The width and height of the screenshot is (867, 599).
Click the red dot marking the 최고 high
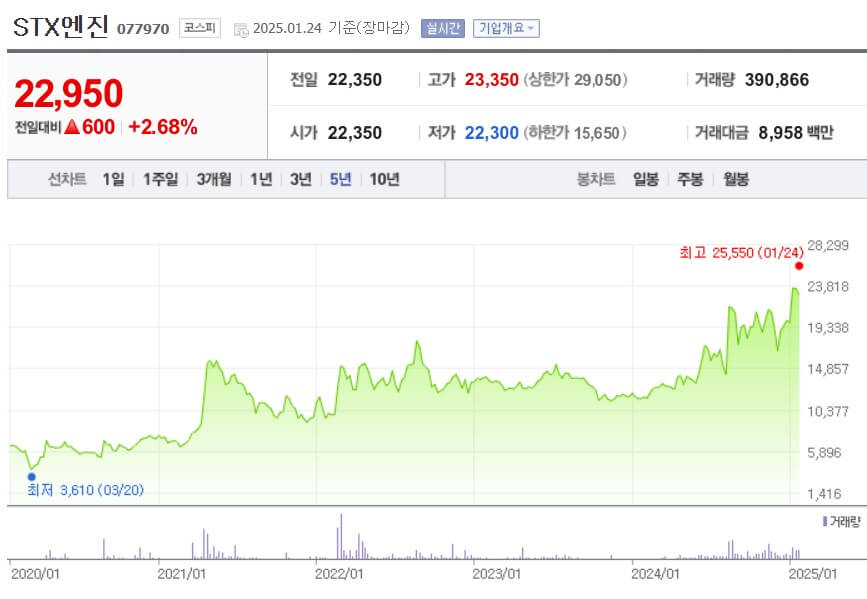click(x=798, y=268)
